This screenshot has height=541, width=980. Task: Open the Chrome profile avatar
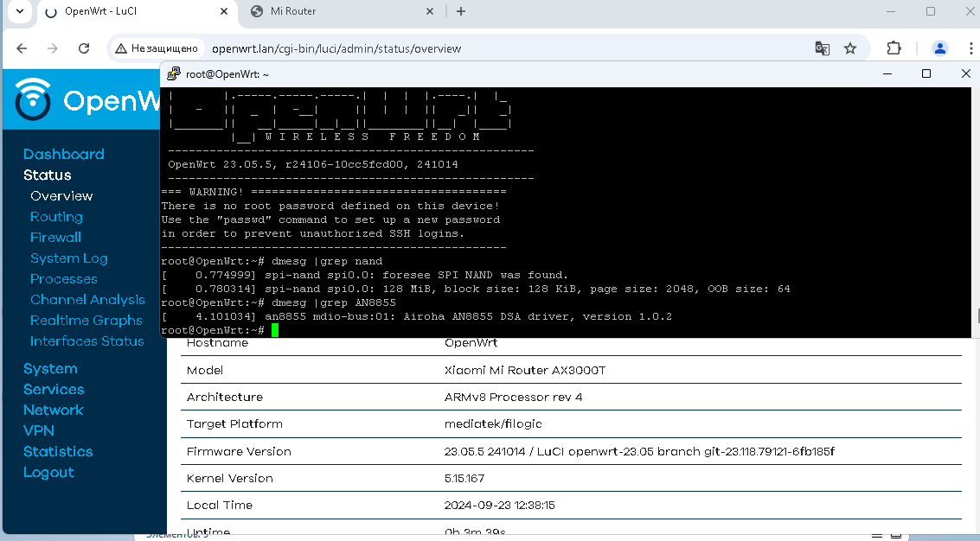(939, 48)
